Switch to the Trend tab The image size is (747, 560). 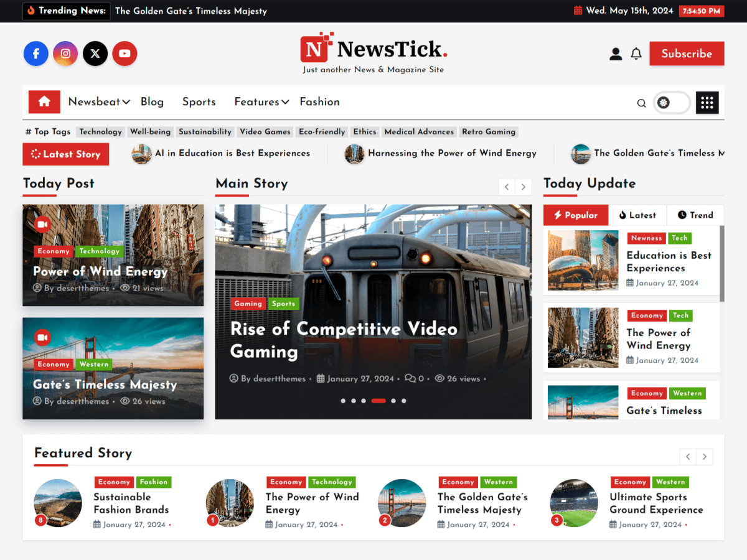click(x=695, y=215)
